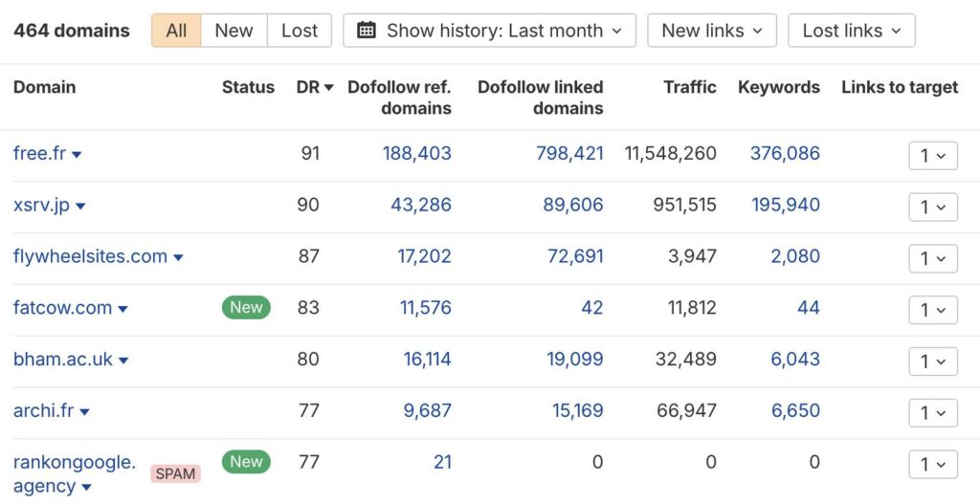The height and width of the screenshot is (504, 980).
Task: Click the New status badge for fatcow.com
Action: [x=246, y=307]
